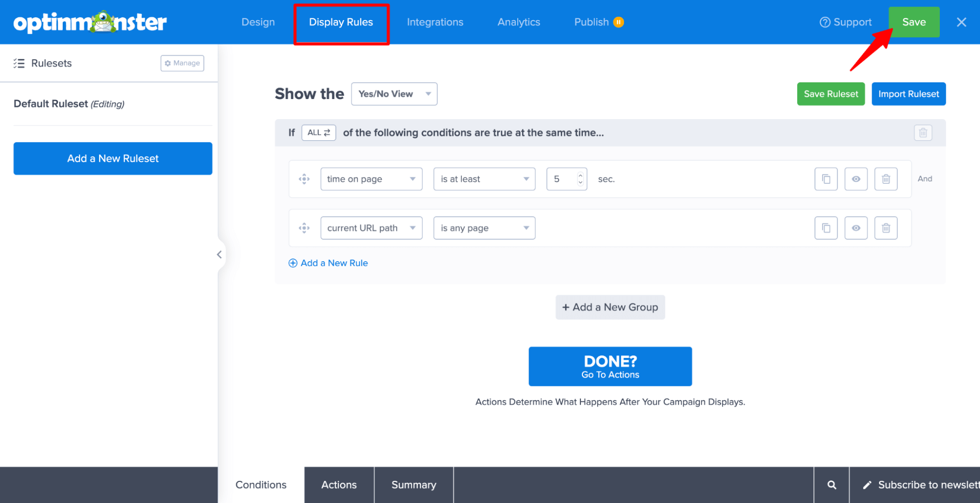Click the Publish paused status icon
This screenshot has height=503, width=980.
tap(619, 22)
